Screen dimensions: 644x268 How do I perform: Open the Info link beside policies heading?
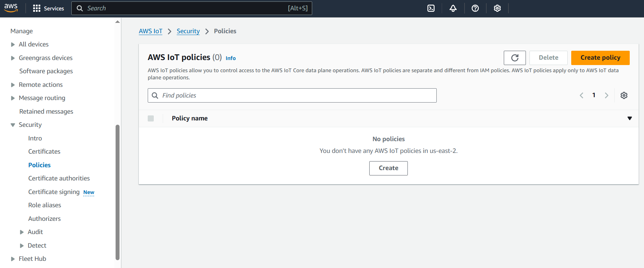pyautogui.click(x=230, y=58)
